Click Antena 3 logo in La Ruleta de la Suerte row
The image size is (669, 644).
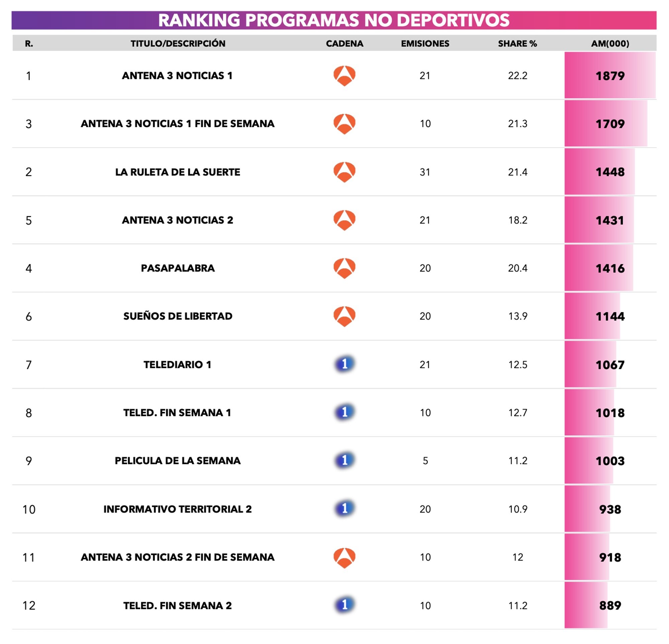click(344, 172)
